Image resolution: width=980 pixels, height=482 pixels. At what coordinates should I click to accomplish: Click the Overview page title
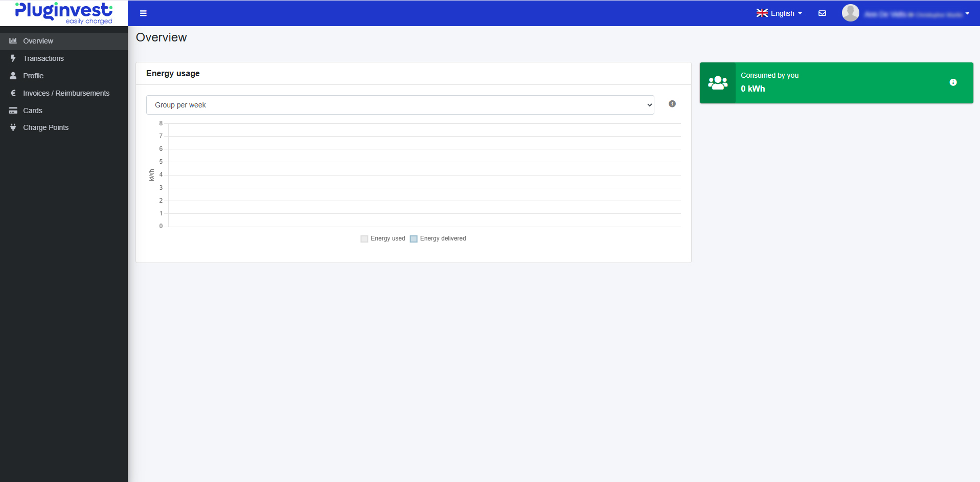161,37
